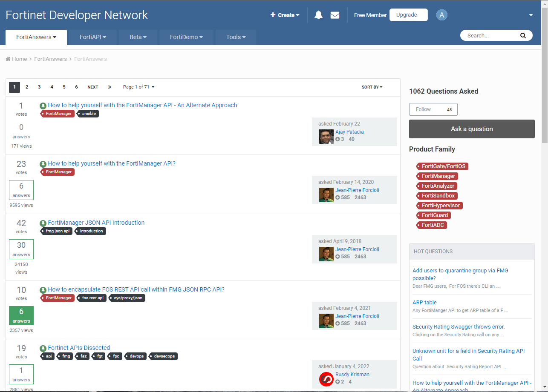The height and width of the screenshot is (392, 548).
Task: Open the Sort By dropdown
Action: click(x=372, y=87)
